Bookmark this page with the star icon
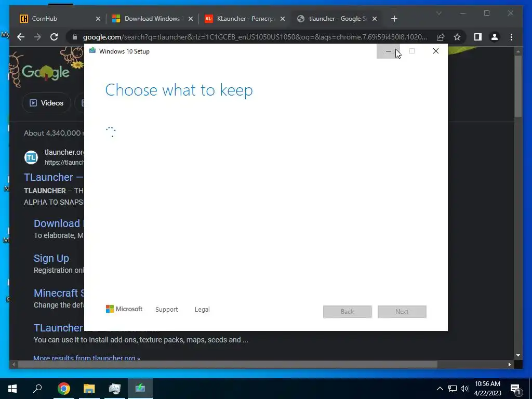Image resolution: width=532 pixels, height=399 pixels. click(457, 37)
